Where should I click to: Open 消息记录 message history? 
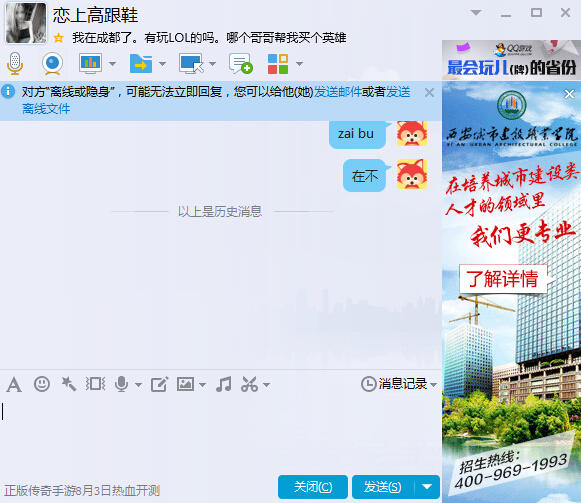tap(394, 384)
